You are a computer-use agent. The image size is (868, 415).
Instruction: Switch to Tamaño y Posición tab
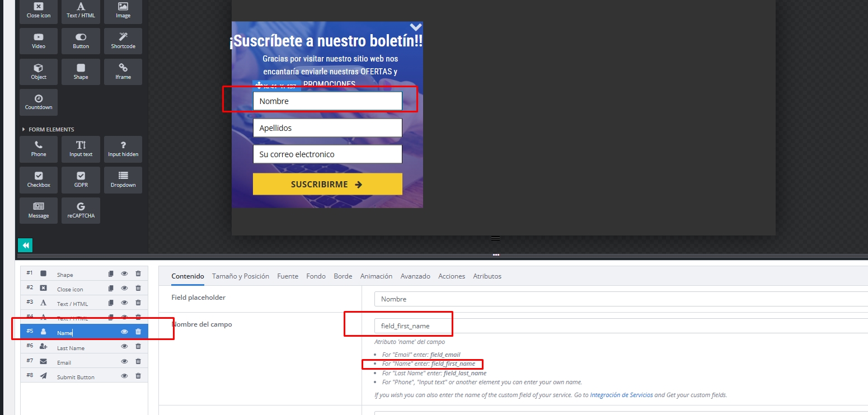click(241, 276)
